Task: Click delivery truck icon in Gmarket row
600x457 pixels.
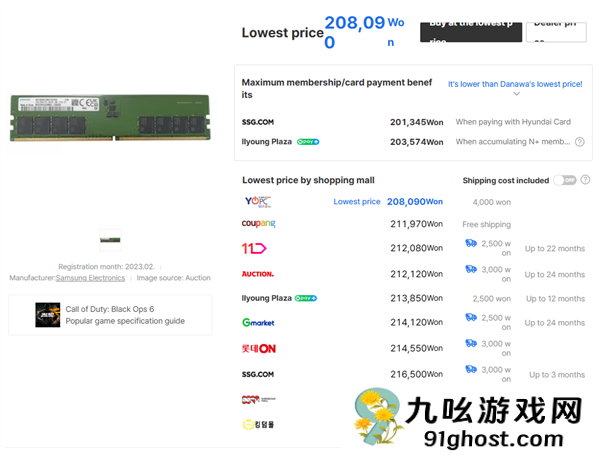Action: pos(471,317)
